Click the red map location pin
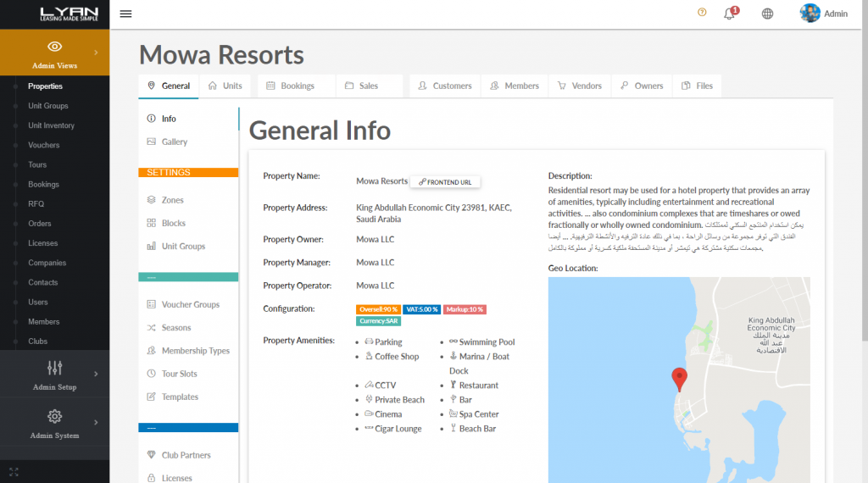 [x=679, y=379]
